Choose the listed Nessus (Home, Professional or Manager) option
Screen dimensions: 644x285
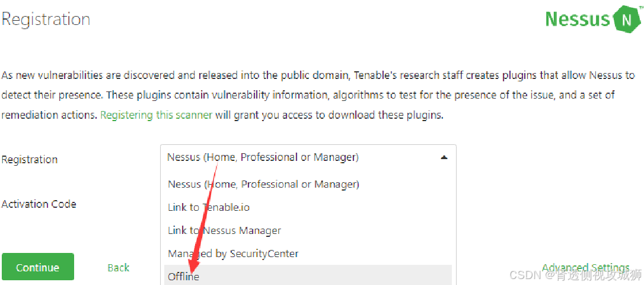(x=264, y=184)
